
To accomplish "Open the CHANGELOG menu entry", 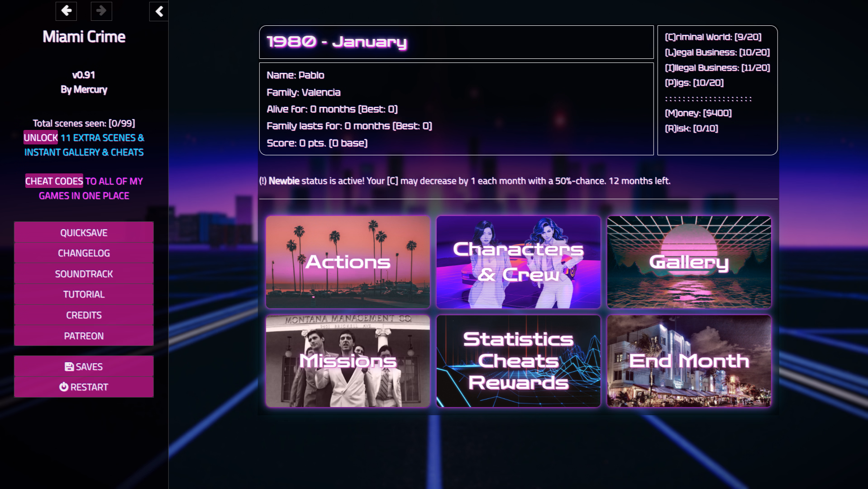I will tap(84, 253).
